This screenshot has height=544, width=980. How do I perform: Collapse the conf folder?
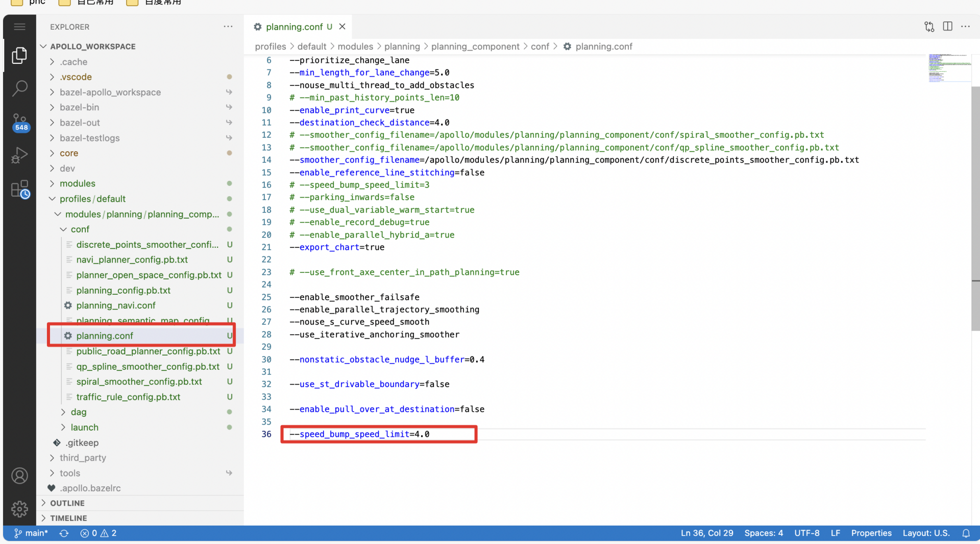[x=80, y=229]
